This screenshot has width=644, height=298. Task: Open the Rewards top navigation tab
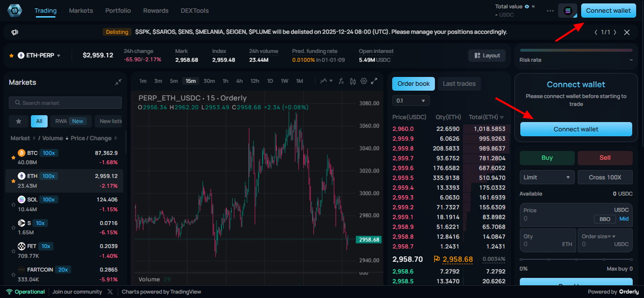pyautogui.click(x=156, y=10)
